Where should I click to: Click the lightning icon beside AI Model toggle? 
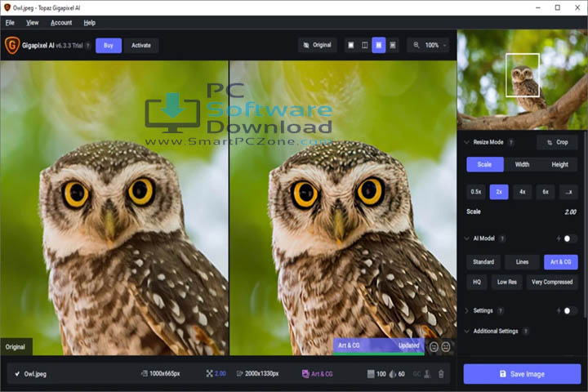click(559, 238)
